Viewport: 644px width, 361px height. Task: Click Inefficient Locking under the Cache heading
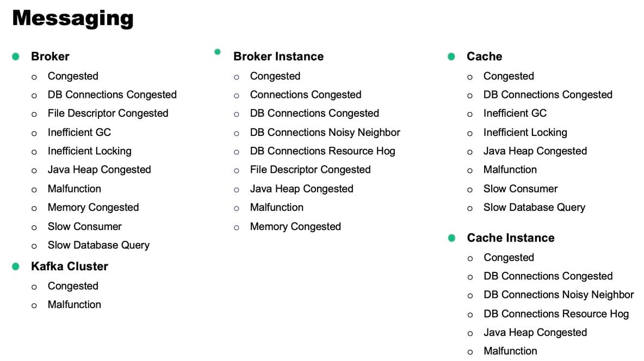pyautogui.click(x=525, y=132)
